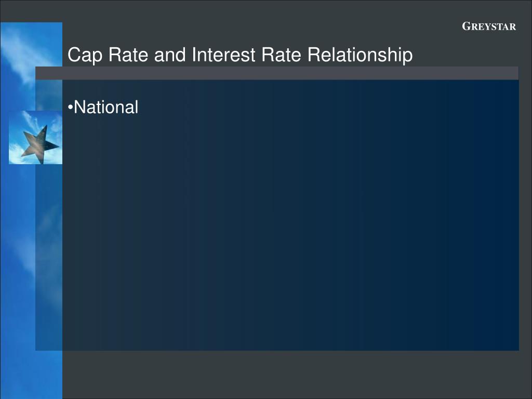Click the translucent blue strip beside content
Screen dimensions: 532x399
[x=49, y=258]
